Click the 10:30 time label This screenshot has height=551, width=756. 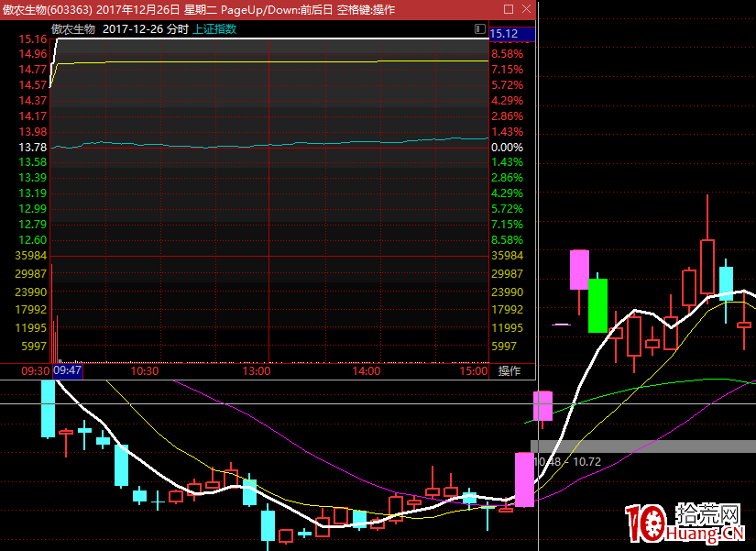coord(145,371)
